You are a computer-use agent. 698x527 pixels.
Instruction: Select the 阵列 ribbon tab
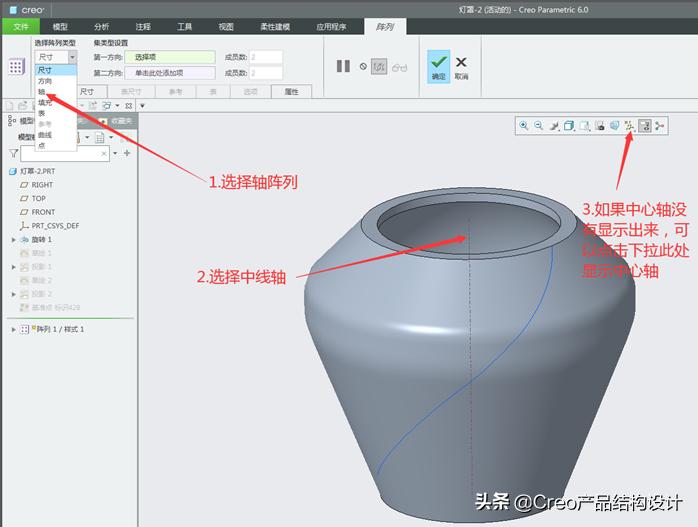click(x=385, y=27)
